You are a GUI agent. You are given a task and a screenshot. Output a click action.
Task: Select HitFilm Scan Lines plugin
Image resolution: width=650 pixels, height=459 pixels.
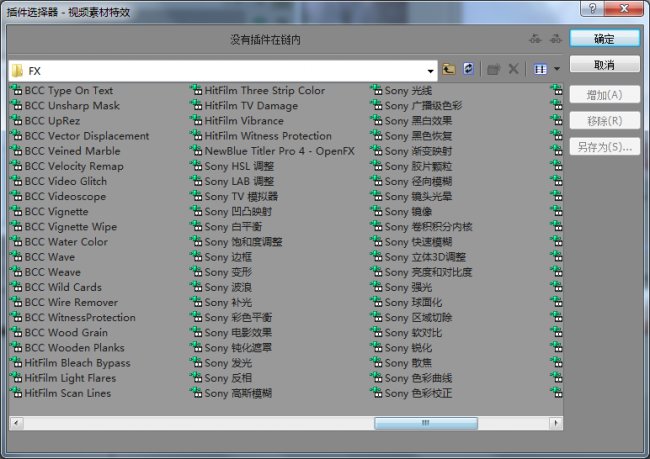[61, 393]
